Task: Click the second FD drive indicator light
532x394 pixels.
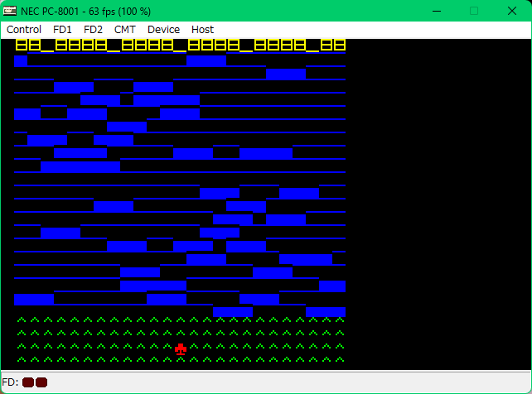Action: tap(41, 382)
